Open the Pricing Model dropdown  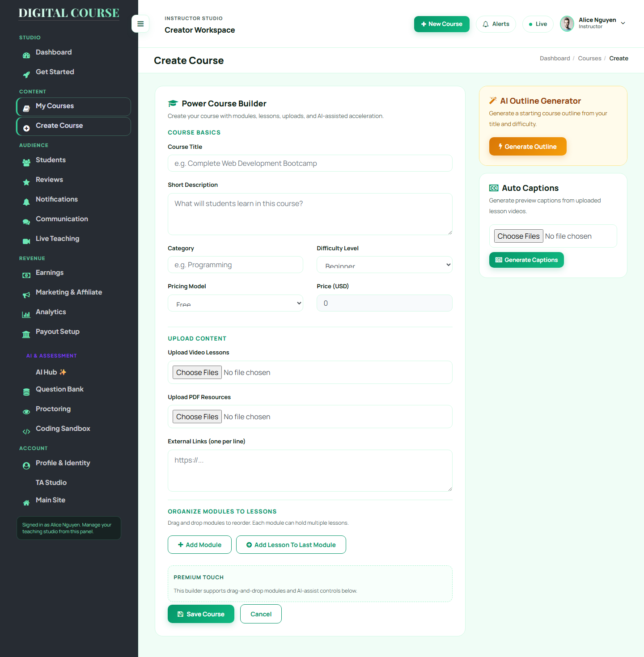click(235, 303)
